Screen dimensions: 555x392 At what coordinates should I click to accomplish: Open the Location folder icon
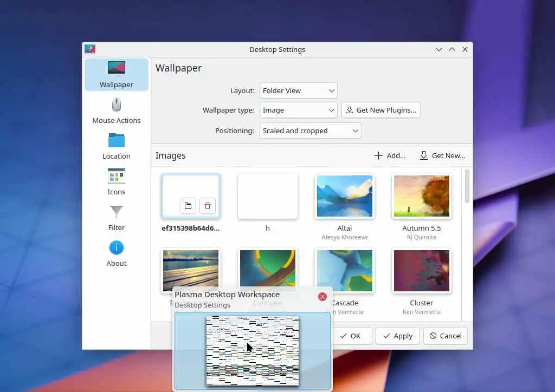117,140
